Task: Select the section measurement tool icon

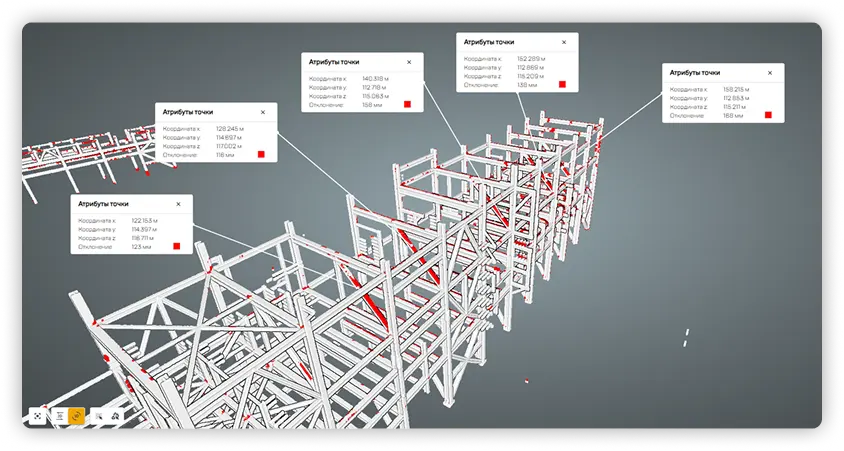Action: click(x=60, y=416)
